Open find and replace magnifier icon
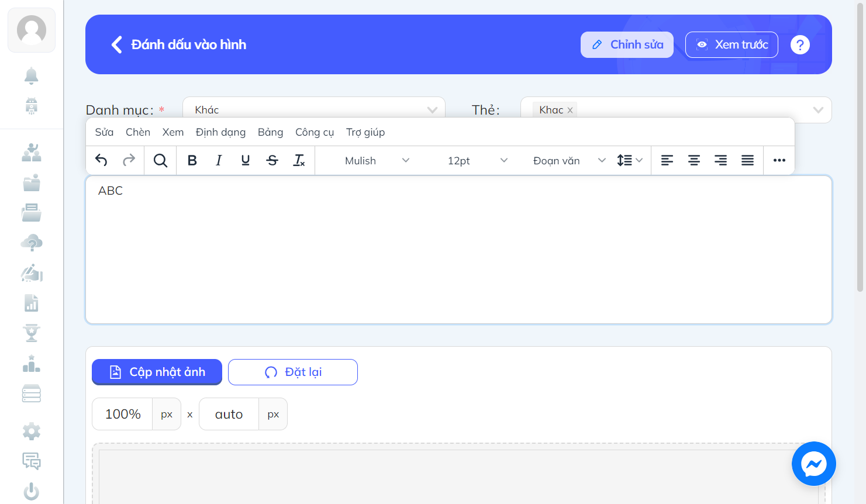Image resolution: width=866 pixels, height=504 pixels. [x=160, y=160]
